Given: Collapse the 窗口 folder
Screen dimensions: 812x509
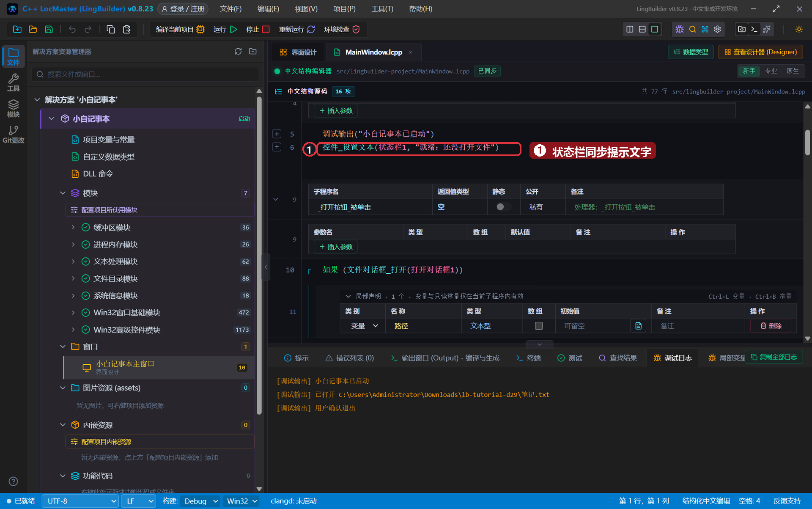Looking at the screenshot, I should (63, 347).
